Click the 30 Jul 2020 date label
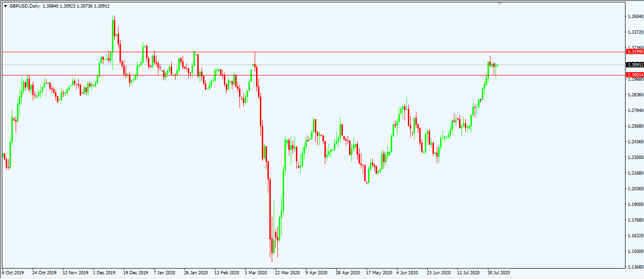The height and width of the screenshot is (279, 644). pyautogui.click(x=499, y=273)
